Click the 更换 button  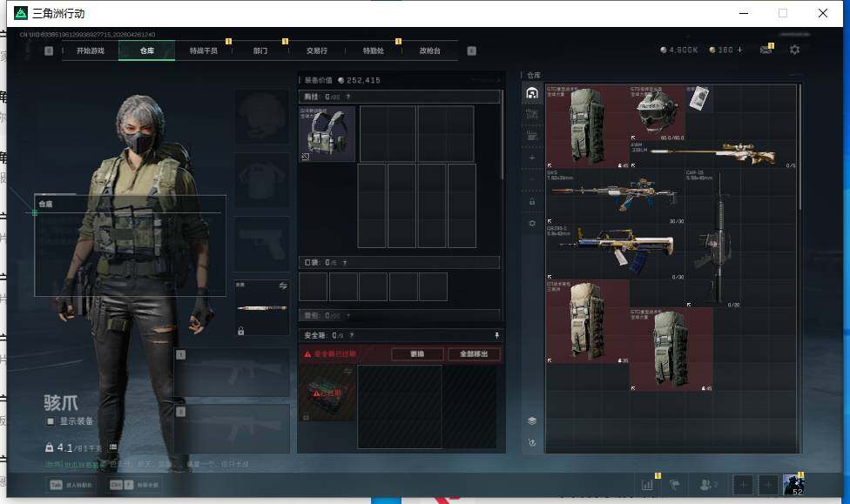pos(417,354)
